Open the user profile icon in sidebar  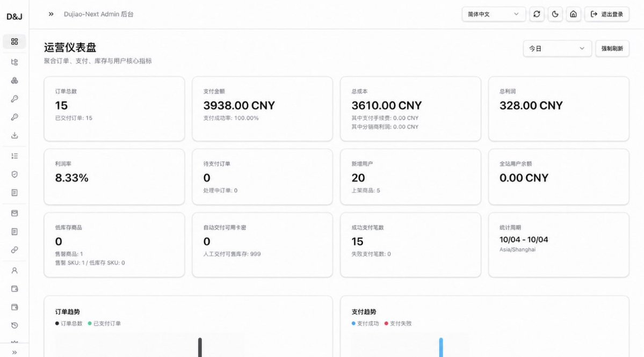(x=15, y=271)
